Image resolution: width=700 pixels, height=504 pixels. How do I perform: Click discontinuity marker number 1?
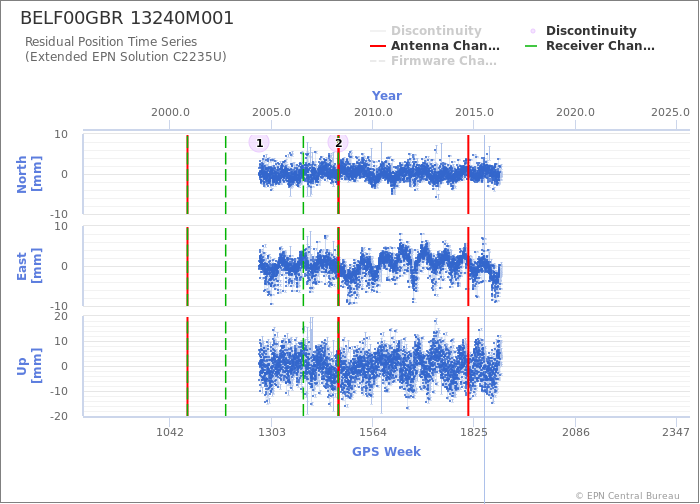tap(259, 143)
